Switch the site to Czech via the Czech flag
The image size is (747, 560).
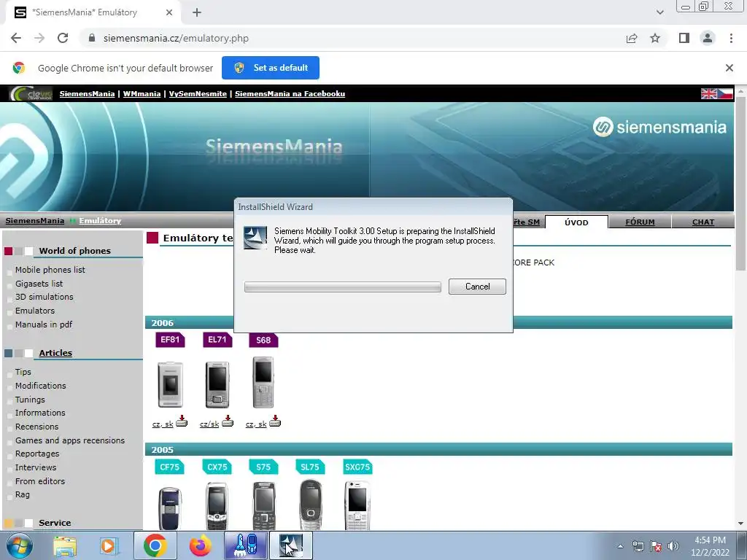pyautogui.click(x=725, y=94)
